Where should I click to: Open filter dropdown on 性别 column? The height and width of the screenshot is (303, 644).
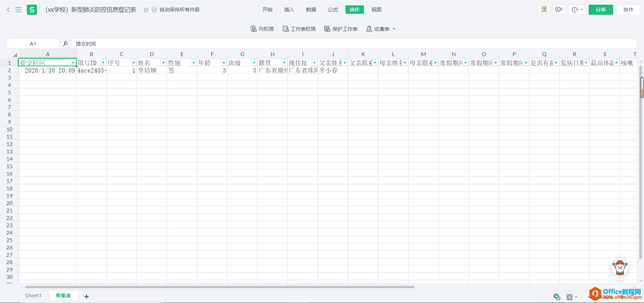coord(194,63)
